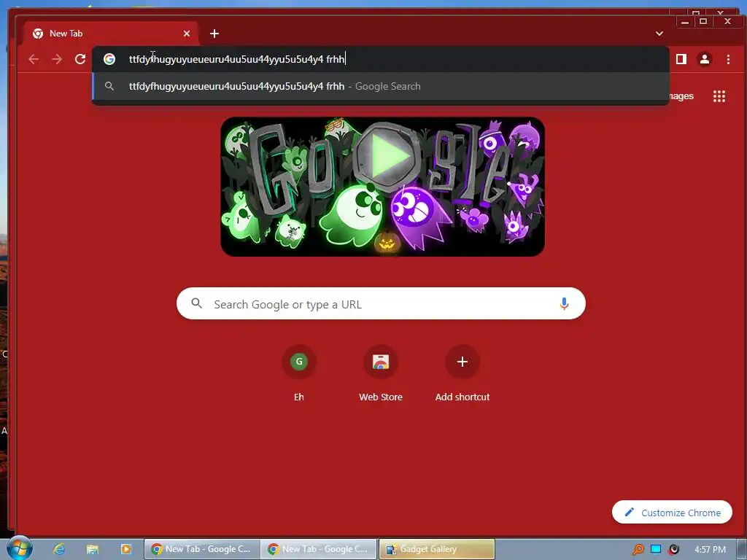Image resolution: width=747 pixels, height=560 pixels.
Task: Open the Chrome three-dot menu
Action: [x=728, y=59]
